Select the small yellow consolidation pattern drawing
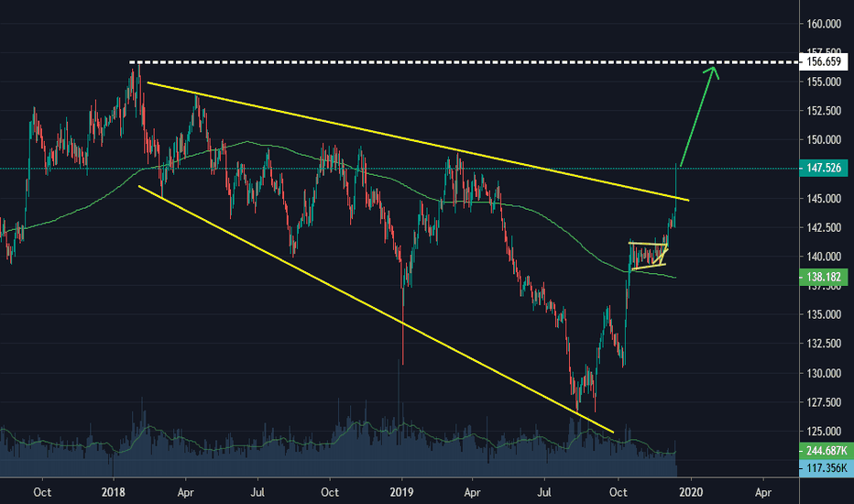The height and width of the screenshot is (504, 854). pos(648,255)
